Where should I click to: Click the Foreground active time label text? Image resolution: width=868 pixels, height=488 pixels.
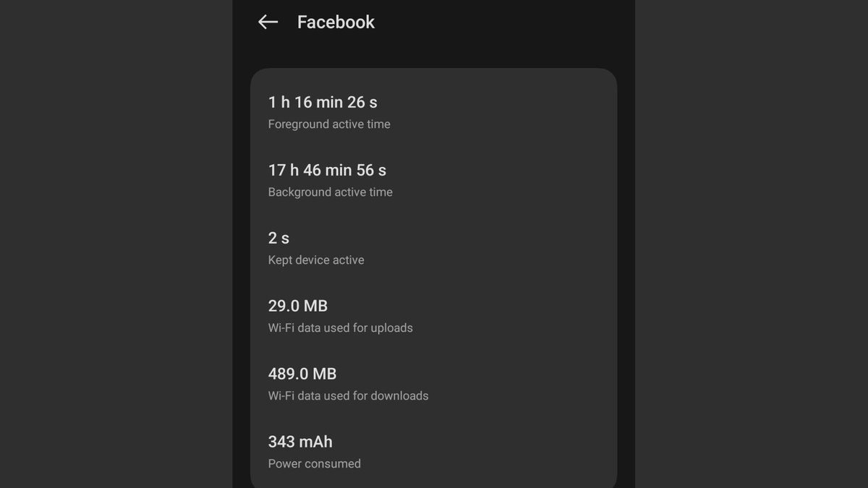[328, 124]
